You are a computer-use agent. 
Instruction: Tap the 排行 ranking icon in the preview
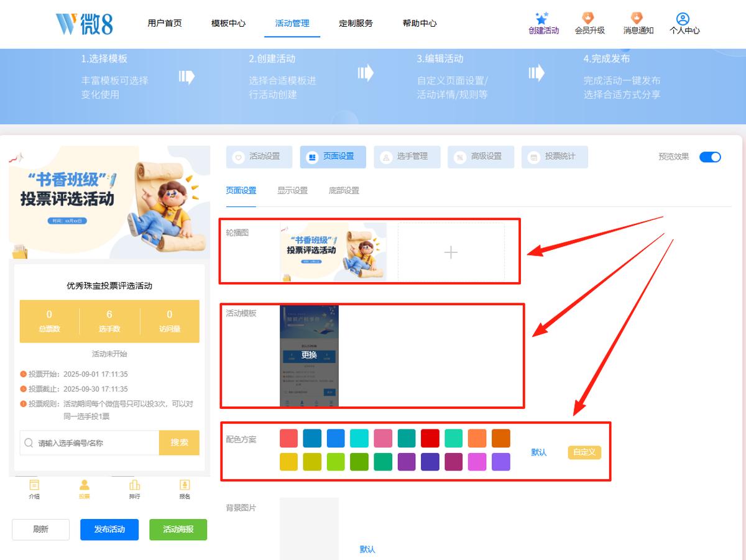click(x=134, y=485)
